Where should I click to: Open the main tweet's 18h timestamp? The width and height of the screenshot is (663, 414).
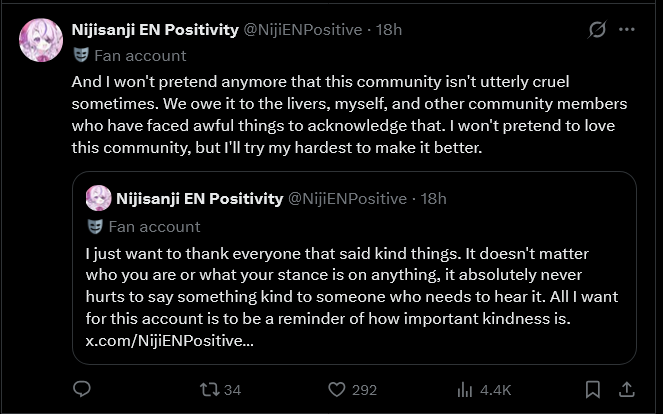tap(389, 30)
